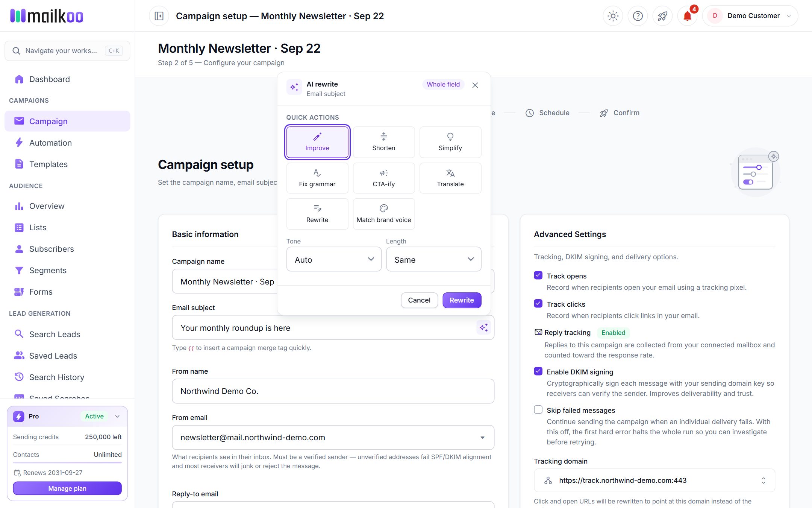Select the Improve quick action

[317, 142]
